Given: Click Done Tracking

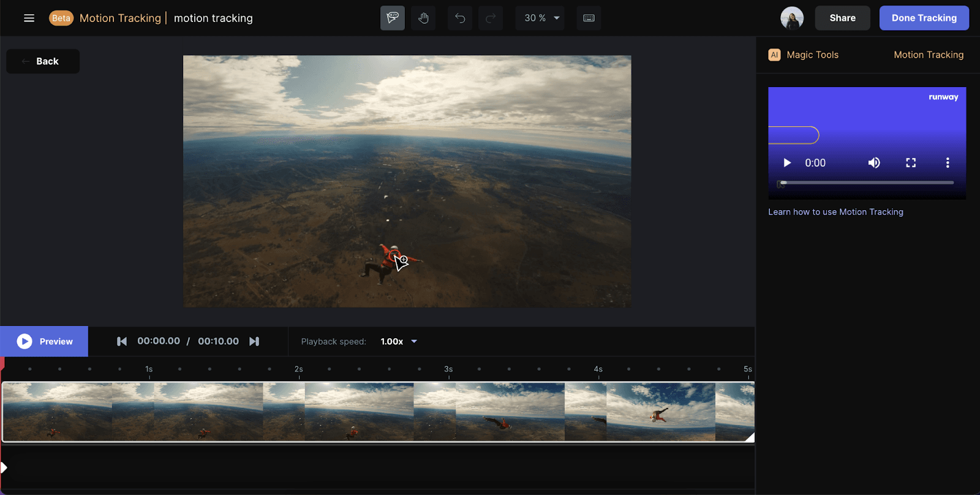Looking at the screenshot, I should (924, 18).
